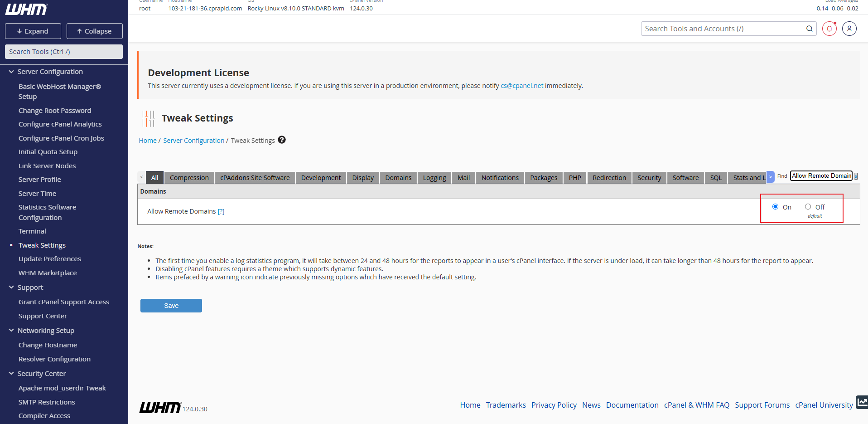868x424 pixels.
Task: Open the Logging tab
Action: click(x=434, y=178)
